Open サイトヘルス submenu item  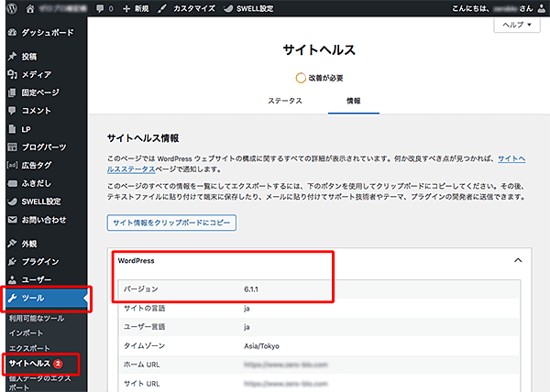[x=29, y=364]
